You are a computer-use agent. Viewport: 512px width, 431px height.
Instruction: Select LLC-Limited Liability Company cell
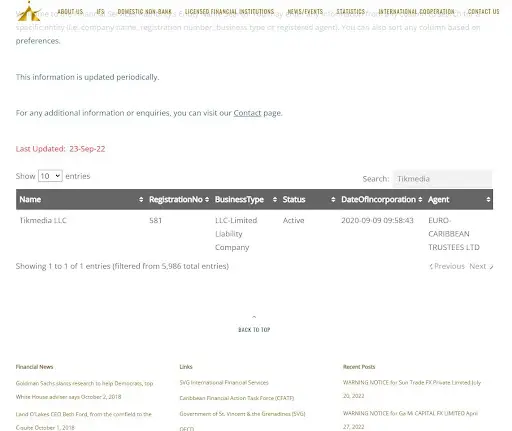236,234
